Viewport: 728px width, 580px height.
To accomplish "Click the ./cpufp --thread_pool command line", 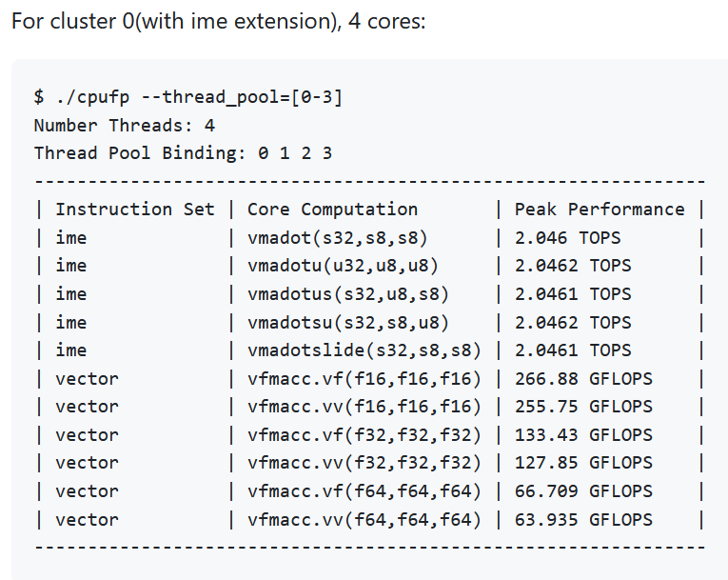I will click(187, 96).
